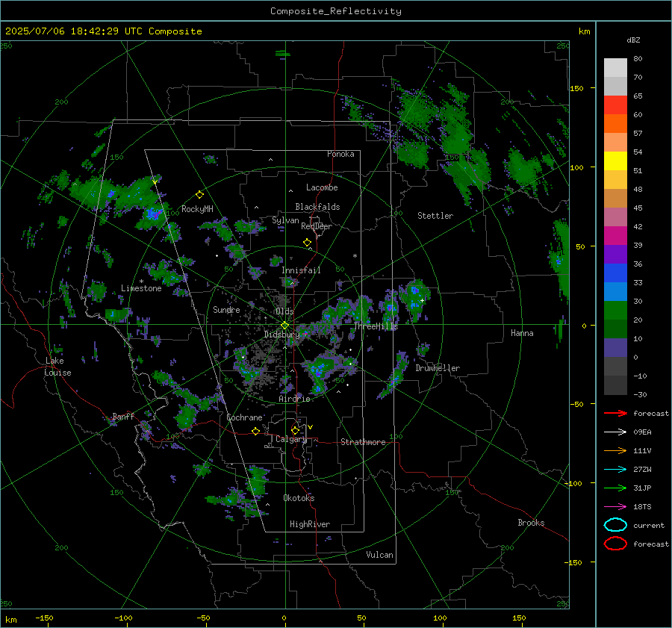Image resolution: width=672 pixels, height=628 pixels.
Task: Click the Innisfail label on map
Action: 301,270
